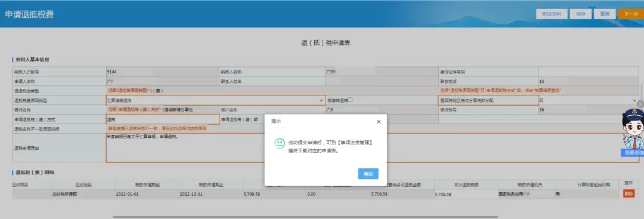Image resolution: width=644 pixels, height=219 pixels.
Task: Click the 联系人姓名 value field
Action: coord(382,81)
